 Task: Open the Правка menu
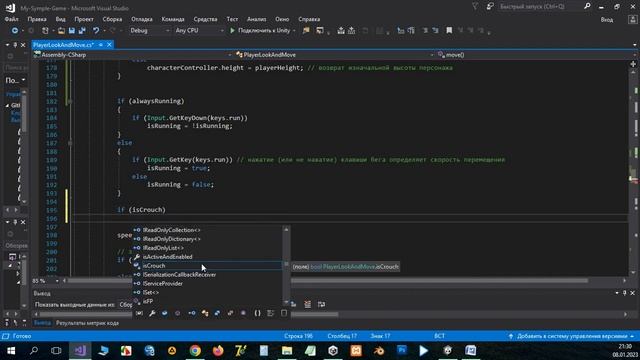pyautogui.click(x=37, y=19)
